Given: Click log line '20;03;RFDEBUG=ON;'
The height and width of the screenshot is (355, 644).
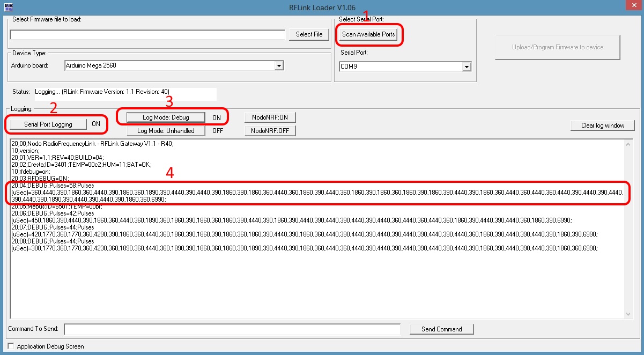Looking at the screenshot, I should coord(40,178).
